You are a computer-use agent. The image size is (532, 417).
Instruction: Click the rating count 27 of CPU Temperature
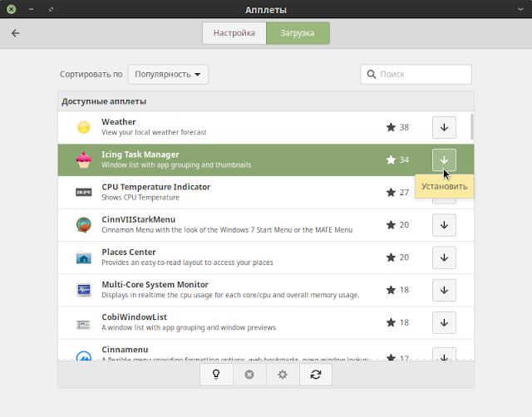404,192
